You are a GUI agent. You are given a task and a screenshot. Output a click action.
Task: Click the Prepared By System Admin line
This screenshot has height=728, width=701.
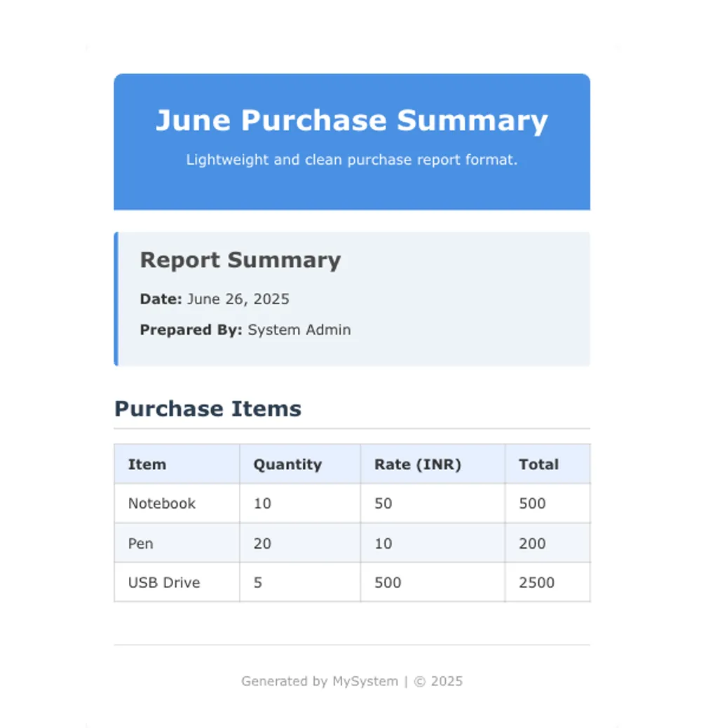[x=245, y=330]
